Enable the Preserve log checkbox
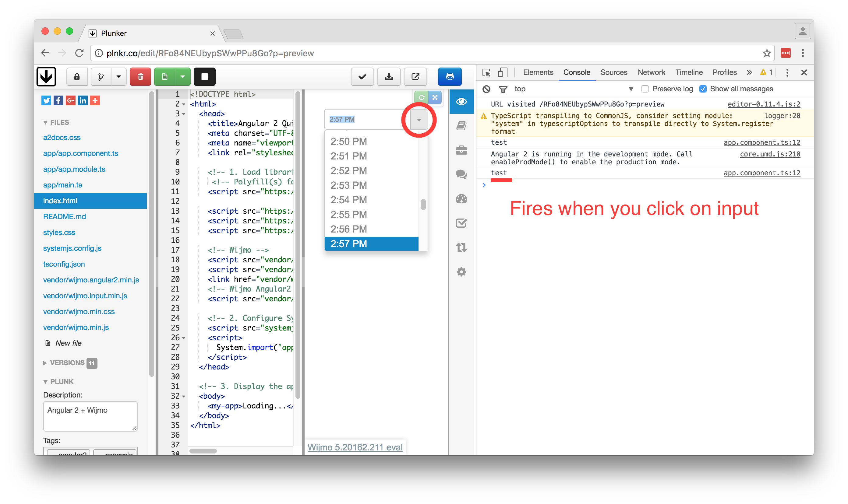The width and height of the screenshot is (848, 504). click(x=645, y=89)
